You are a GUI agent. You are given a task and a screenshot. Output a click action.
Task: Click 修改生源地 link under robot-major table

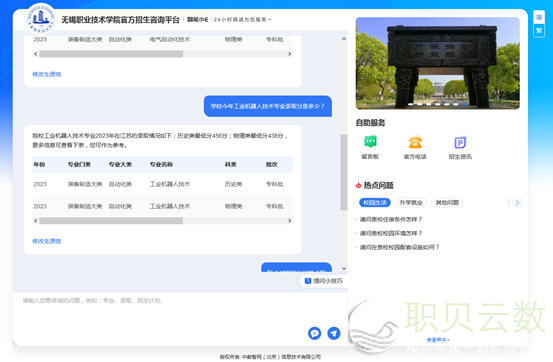pyautogui.click(x=47, y=241)
